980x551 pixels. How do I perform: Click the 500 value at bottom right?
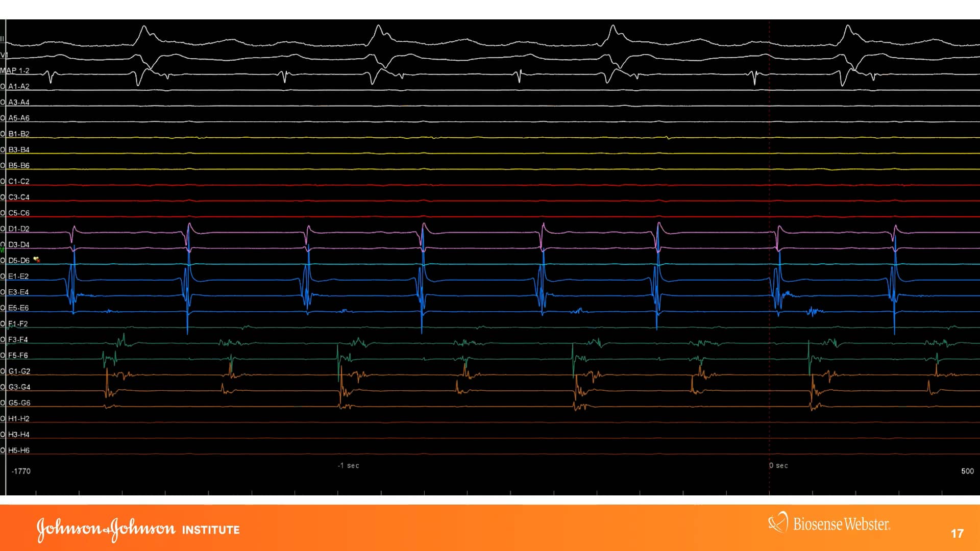click(967, 471)
